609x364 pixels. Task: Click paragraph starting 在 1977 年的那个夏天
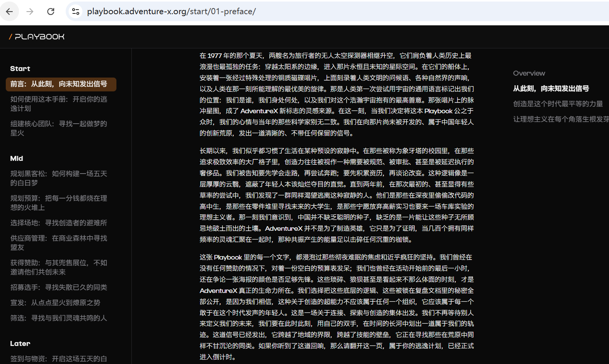337,94
